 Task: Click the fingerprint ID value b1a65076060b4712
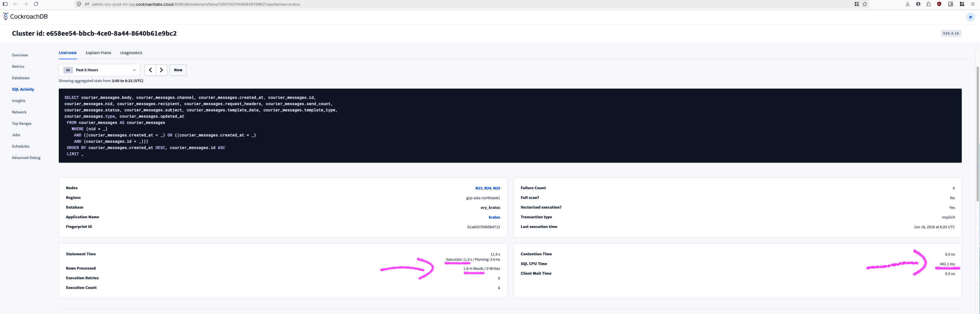(x=484, y=227)
